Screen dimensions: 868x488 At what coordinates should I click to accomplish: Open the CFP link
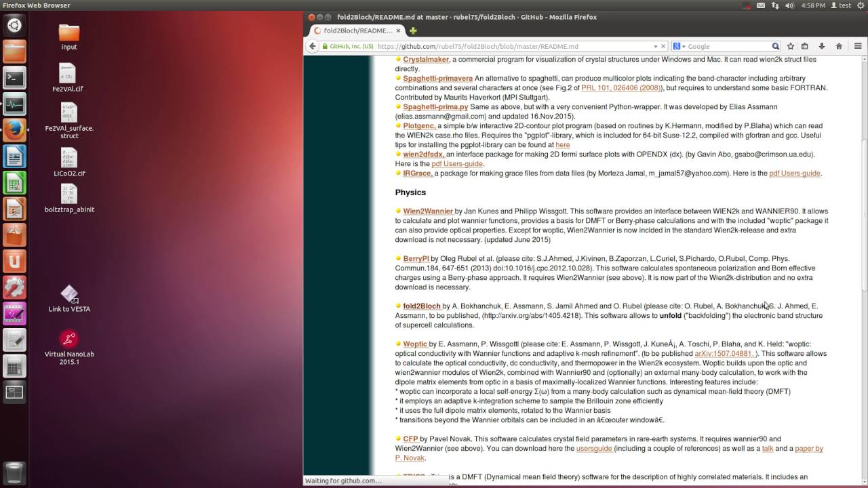[x=410, y=439]
